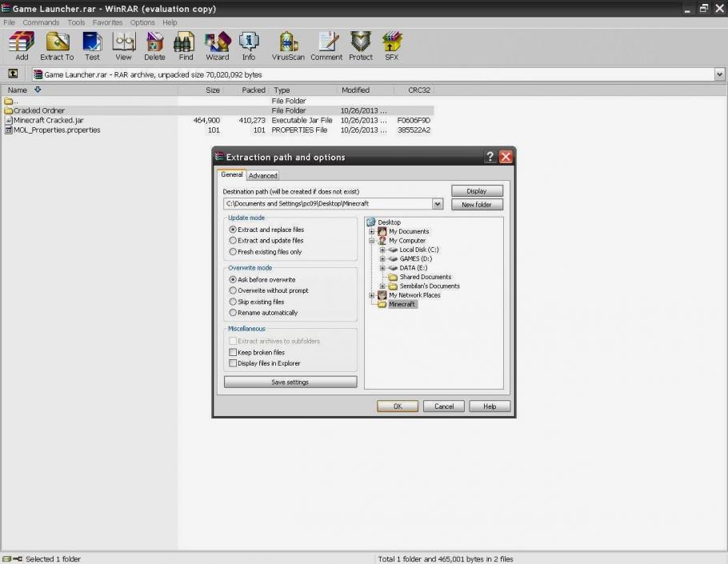This screenshot has height=564, width=728.
Task: Expand GAMES (D:) tree node
Action: (x=382, y=258)
